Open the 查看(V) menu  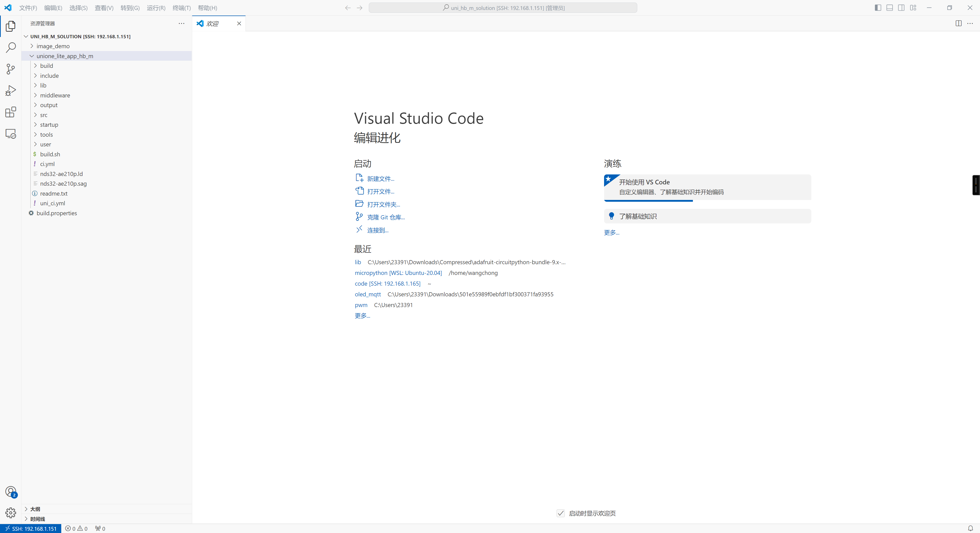tap(104, 8)
